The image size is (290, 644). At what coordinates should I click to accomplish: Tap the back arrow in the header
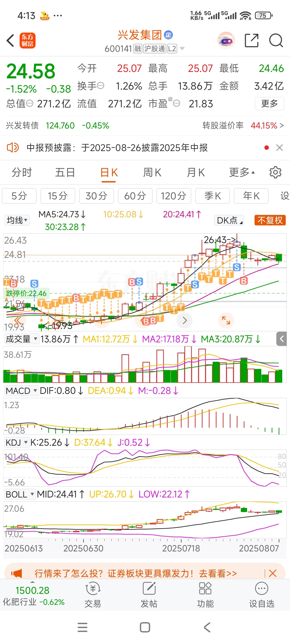pyautogui.click(x=10, y=41)
